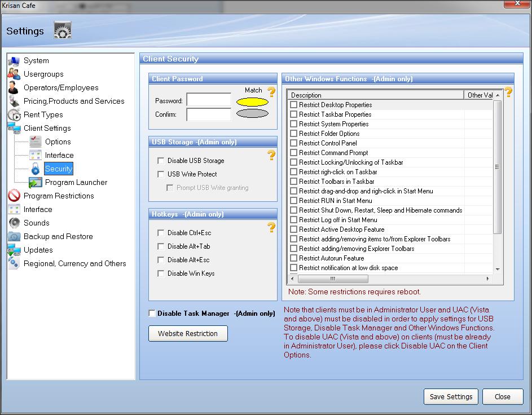This screenshot has width=532, height=415.
Task: Click the top-level Interface icon below Program Restrictions
Action: (14, 209)
